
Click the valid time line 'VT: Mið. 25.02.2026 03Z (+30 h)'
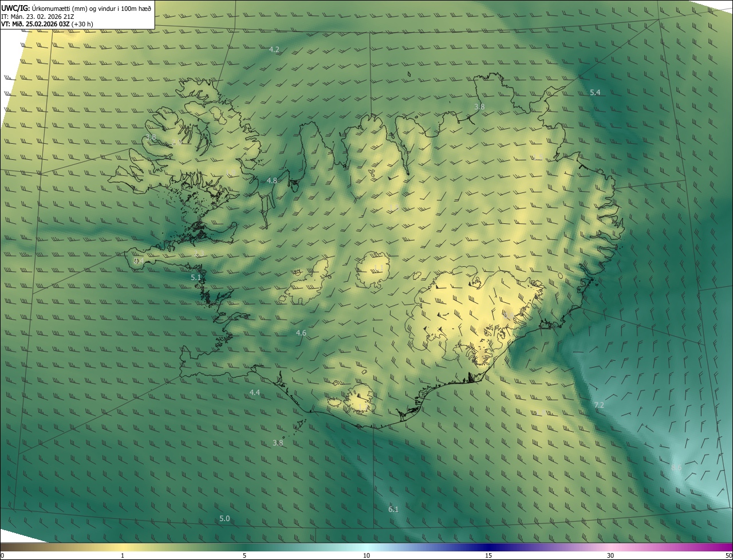click(47, 24)
